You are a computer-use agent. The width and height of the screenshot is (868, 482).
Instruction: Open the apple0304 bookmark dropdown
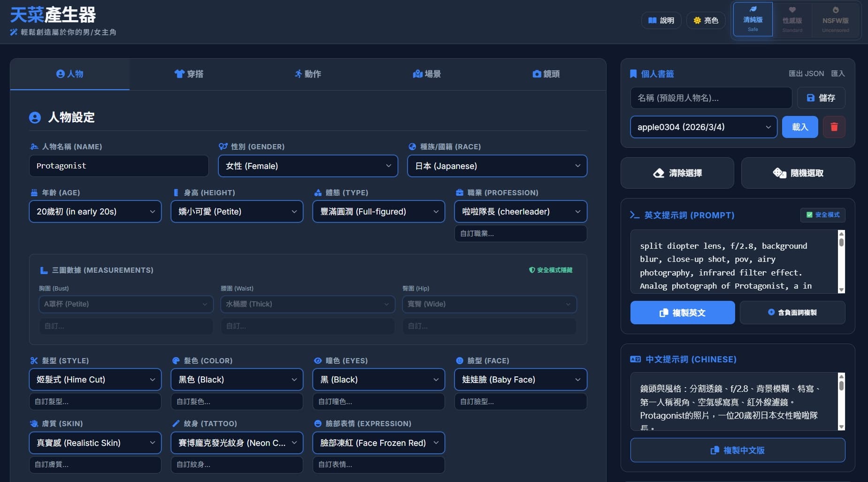(704, 127)
